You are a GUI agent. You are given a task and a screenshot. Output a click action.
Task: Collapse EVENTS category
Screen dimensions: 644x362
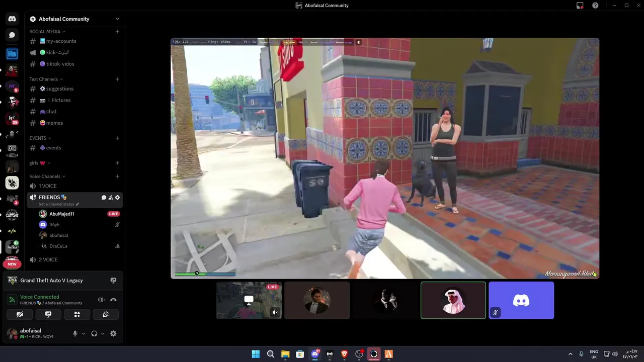(x=40, y=138)
